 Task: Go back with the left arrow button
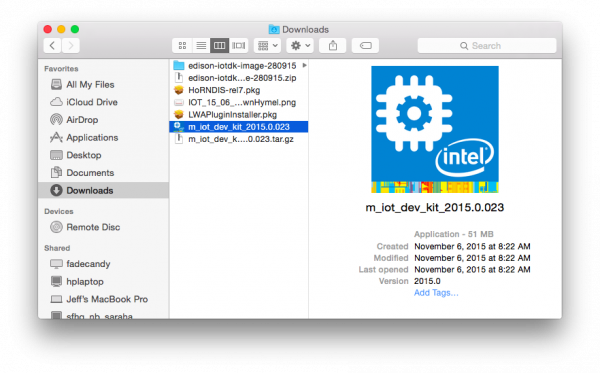click(x=52, y=46)
